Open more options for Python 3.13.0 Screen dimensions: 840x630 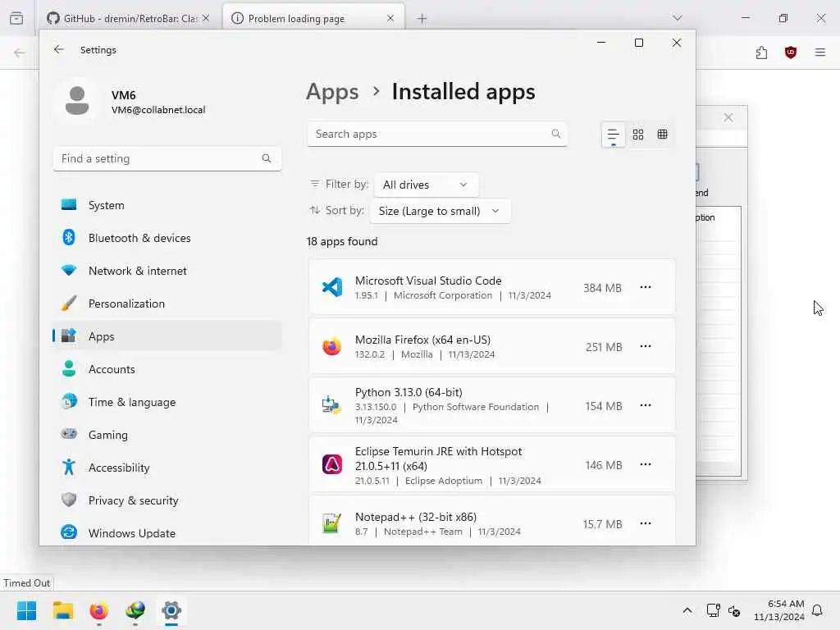pyautogui.click(x=646, y=405)
